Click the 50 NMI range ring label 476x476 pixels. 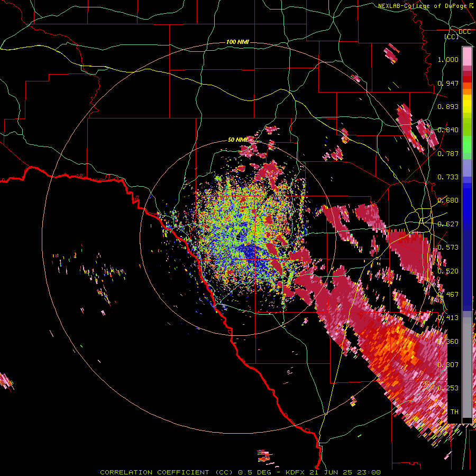tap(237, 140)
